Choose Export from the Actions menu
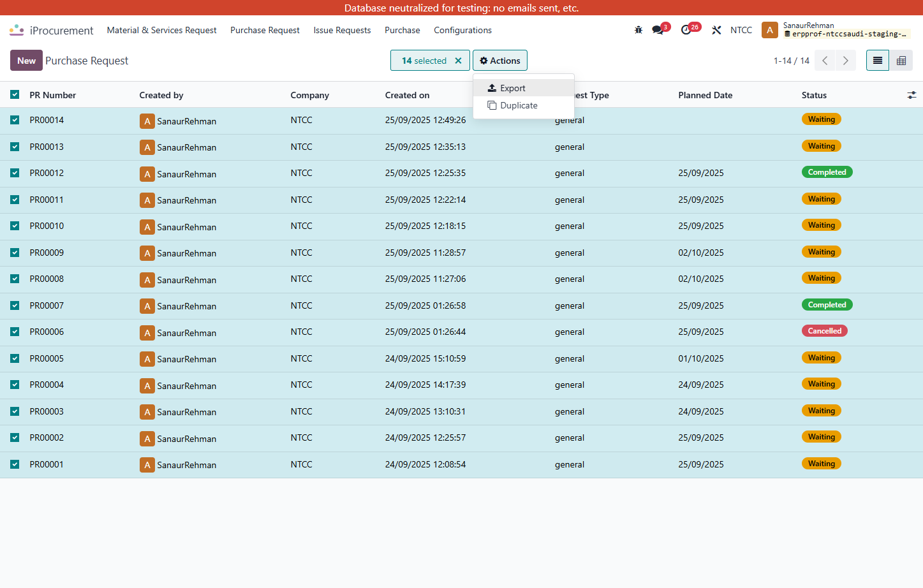 point(524,88)
